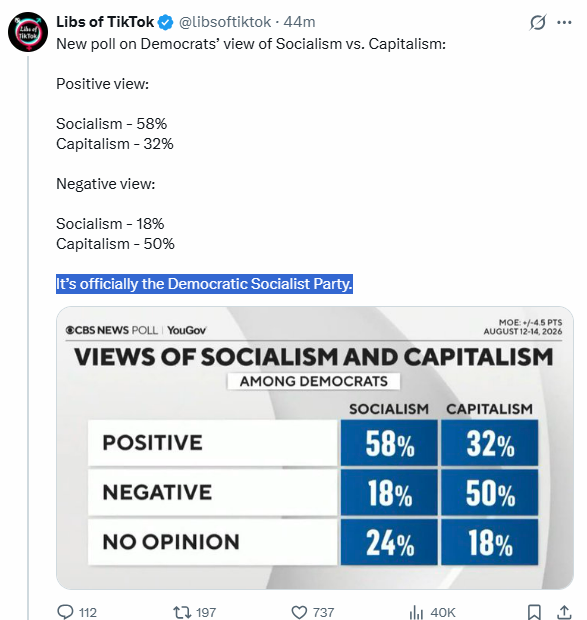Click the 737 likes count

tap(323, 612)
